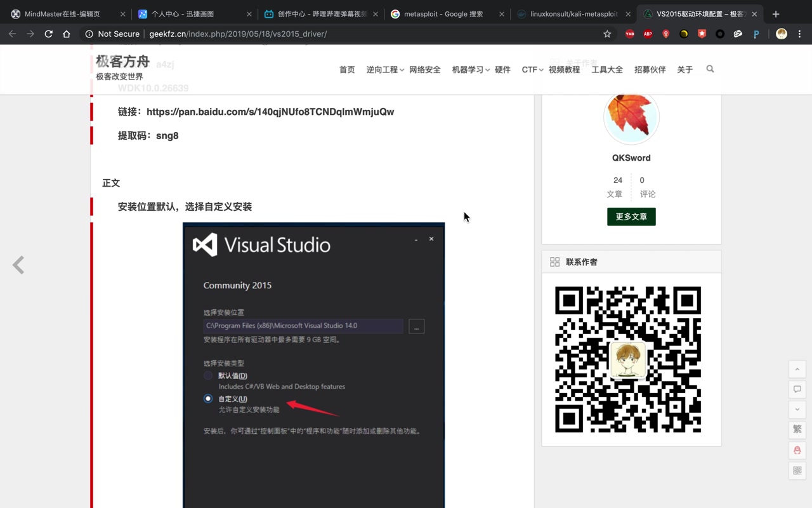Click the red star shield extension icon

point(702,34)
